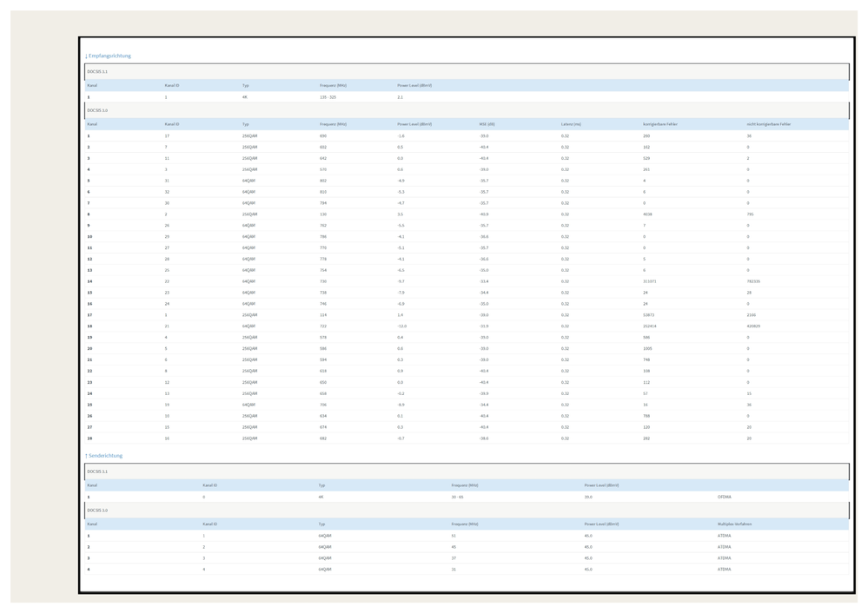This screenshot has width=868, height=613.
Task: Select the frequency cell 690
Action: pyautogui.click(x=322, y=136)
